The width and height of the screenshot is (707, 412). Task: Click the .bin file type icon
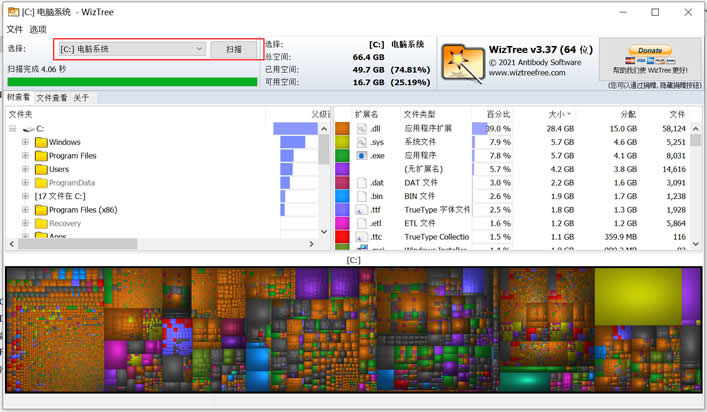click(362, 197)
